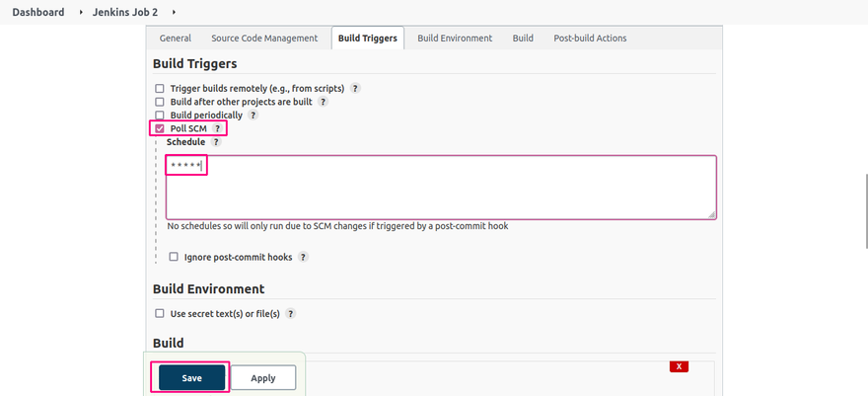
Task: Uncheck the Poll SCM checkbox
Action: (160, 128)
